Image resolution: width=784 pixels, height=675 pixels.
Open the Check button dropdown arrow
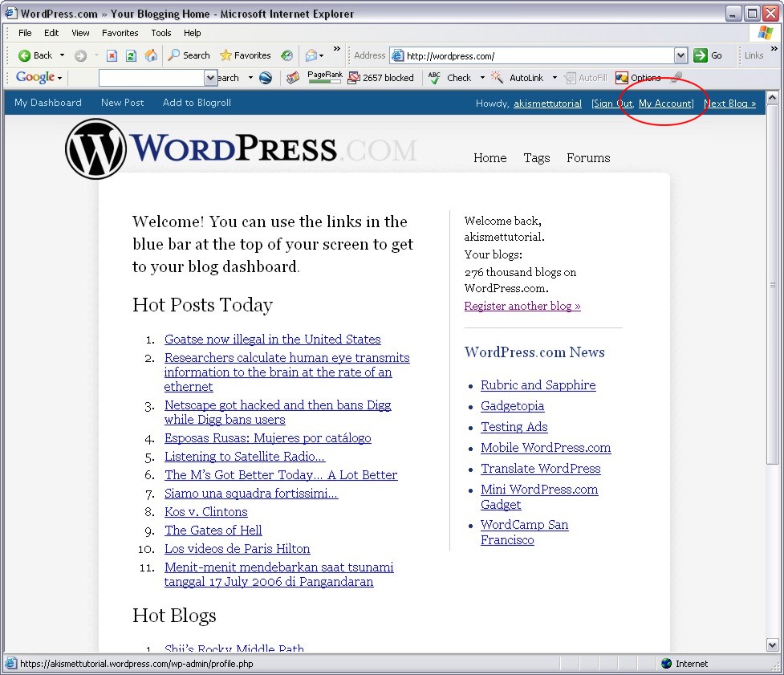[x=482, y=78]
